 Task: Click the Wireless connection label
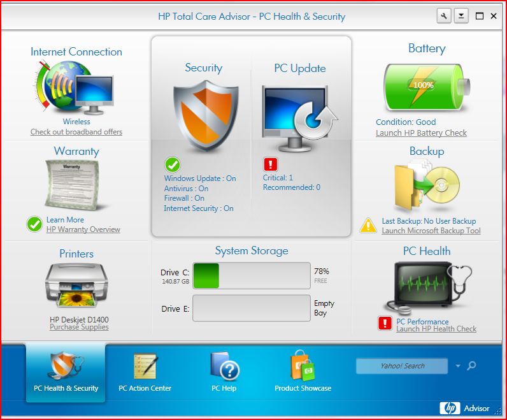[x=76, y=122]
